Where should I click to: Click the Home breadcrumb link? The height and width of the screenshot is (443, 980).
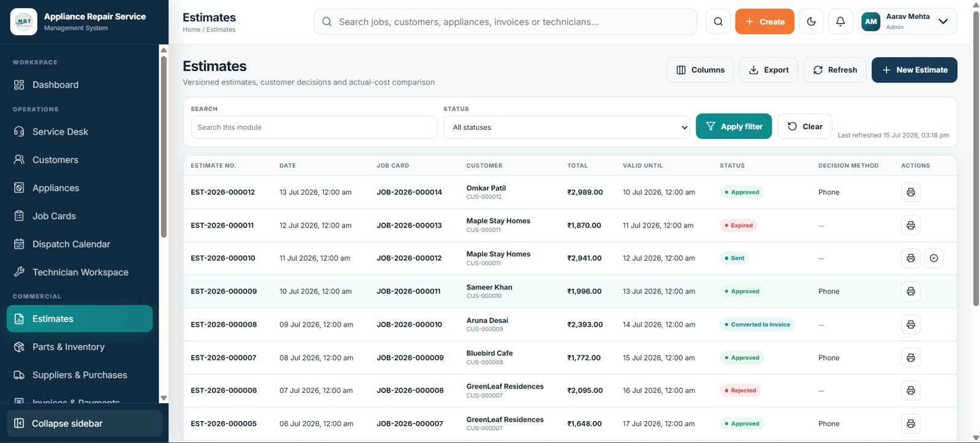pos(191,29)
